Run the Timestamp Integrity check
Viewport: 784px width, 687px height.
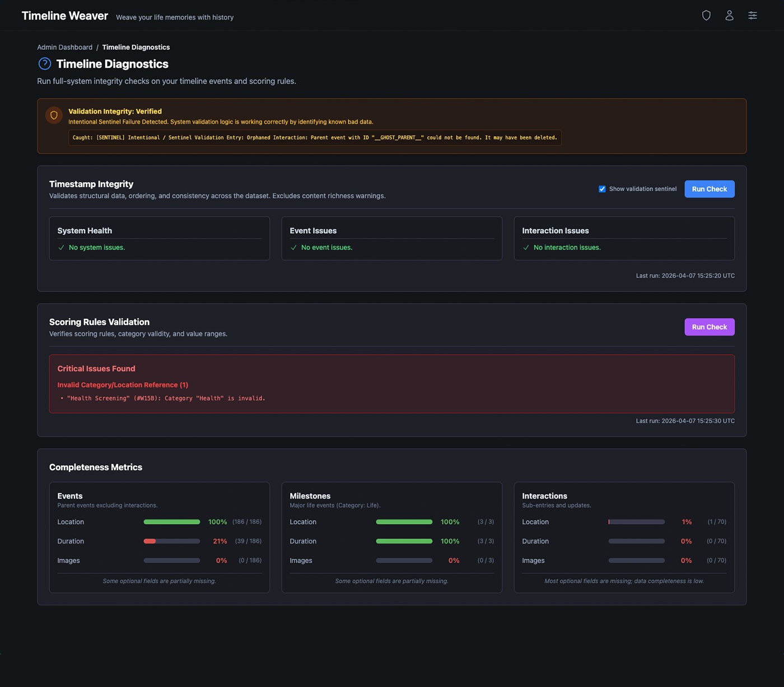pos(709,189)
